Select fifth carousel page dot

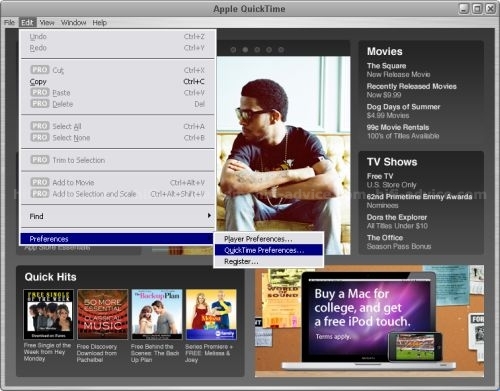281,50
